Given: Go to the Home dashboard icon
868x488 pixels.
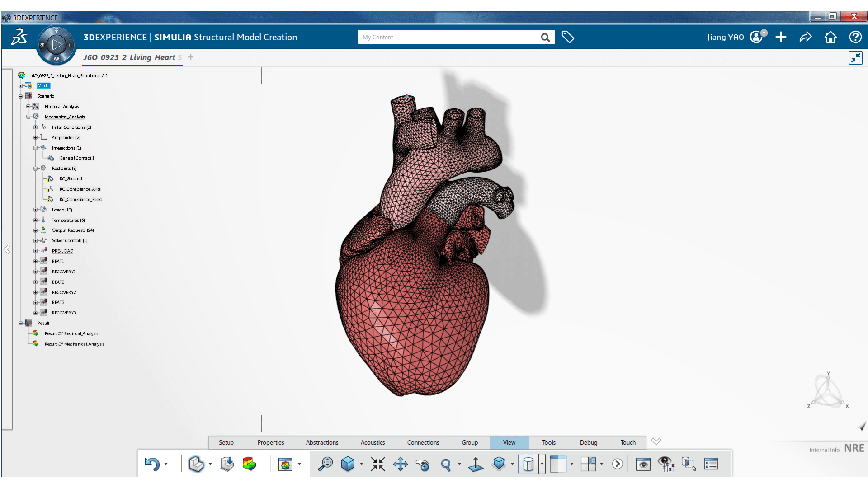Looking at the screenshot, I should coord(830,37).
